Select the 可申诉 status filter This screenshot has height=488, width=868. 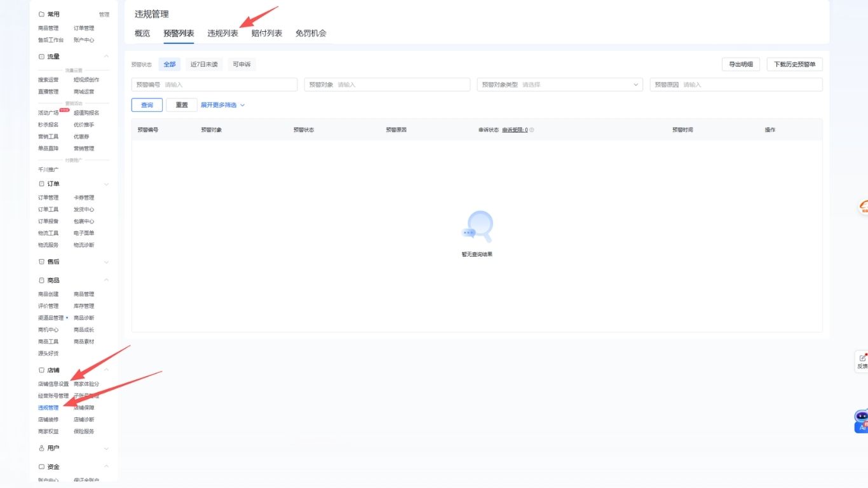click(x=241, y=64)
